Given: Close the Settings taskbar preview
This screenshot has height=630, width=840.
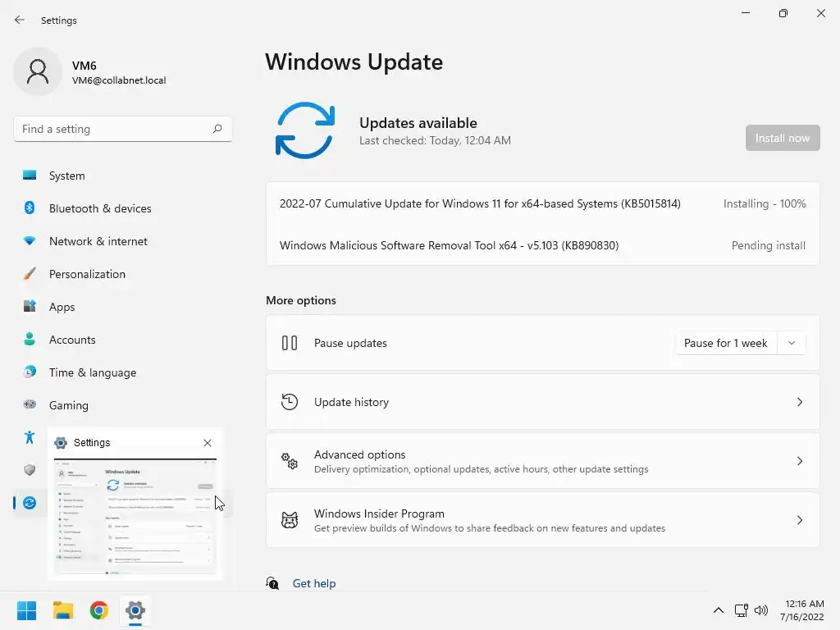Looking at the screenshot, I should click(x=208, y=442).
